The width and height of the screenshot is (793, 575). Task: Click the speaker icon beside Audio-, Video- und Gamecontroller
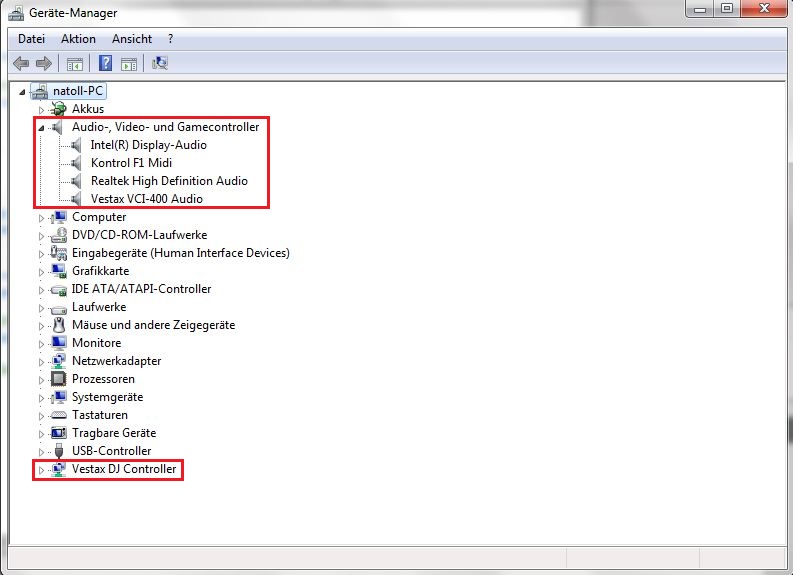click(57, 127)
